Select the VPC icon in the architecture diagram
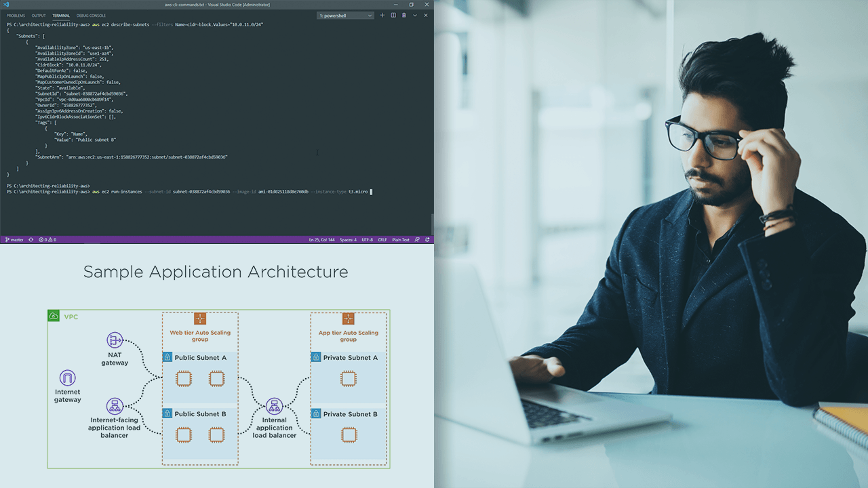The width and height of the screenshot is (868, 488). click(54, 315)
